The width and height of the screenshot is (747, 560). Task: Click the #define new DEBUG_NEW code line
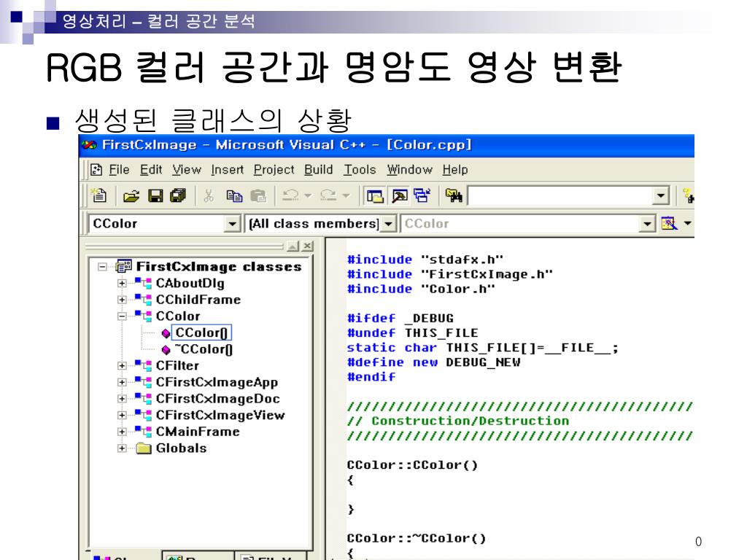433,362
